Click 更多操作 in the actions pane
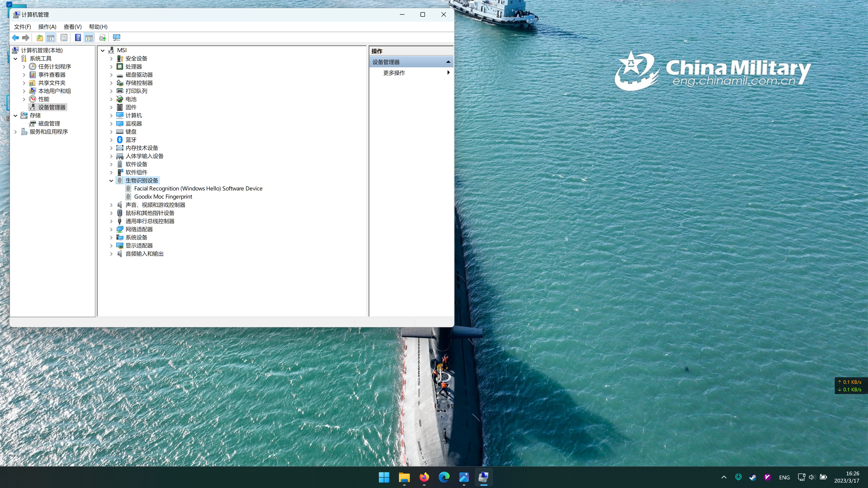This screenshot has height=488, width=868. pos(394,73)
